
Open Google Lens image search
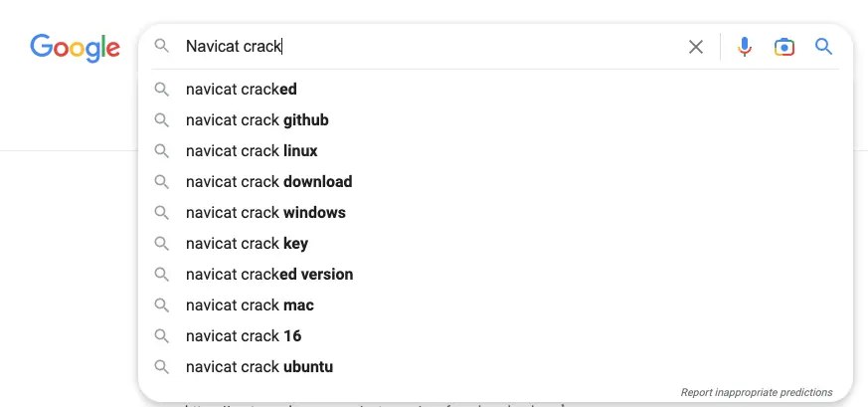[x=784, y=47]
